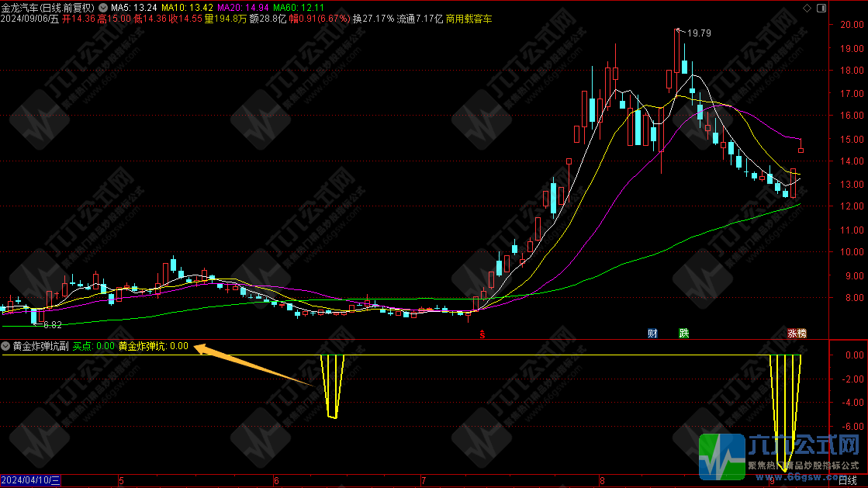Open the main chart indicator dropdown arrow
Viewport: 868px width, 488px height.
point(103,8)
